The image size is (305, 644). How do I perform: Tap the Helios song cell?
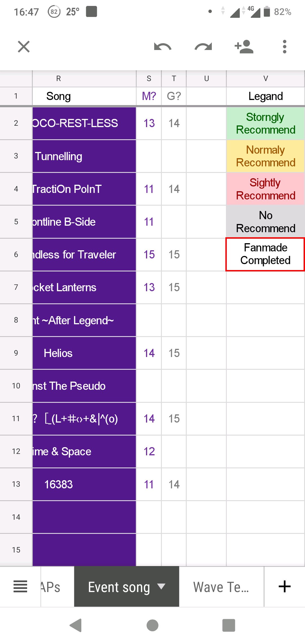84,353
